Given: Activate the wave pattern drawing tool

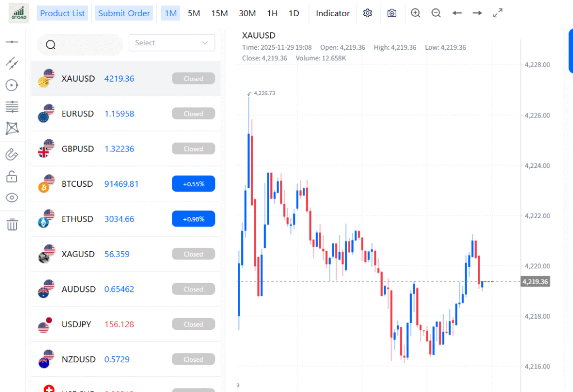Looking at the screenshot, I should point(12,128).
